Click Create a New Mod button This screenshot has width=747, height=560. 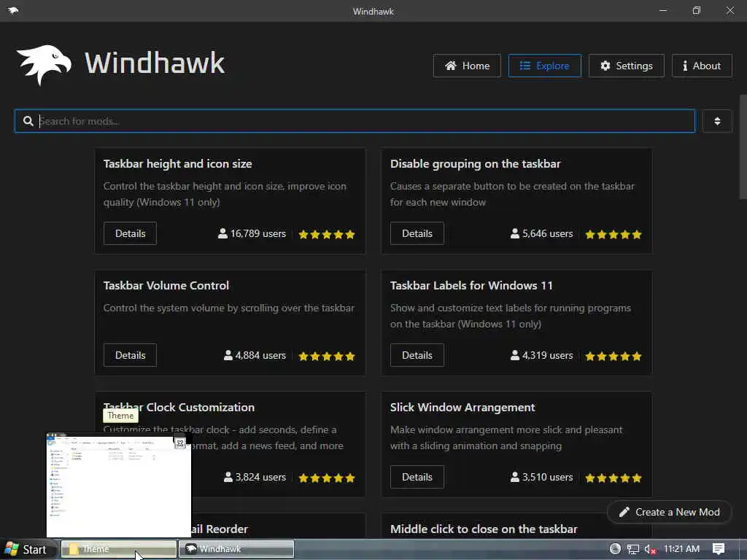670,512
